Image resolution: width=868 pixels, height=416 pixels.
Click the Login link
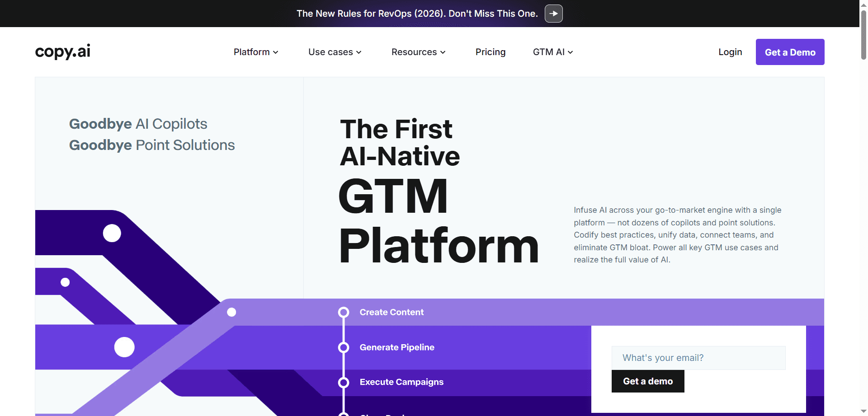pos(730,52)
